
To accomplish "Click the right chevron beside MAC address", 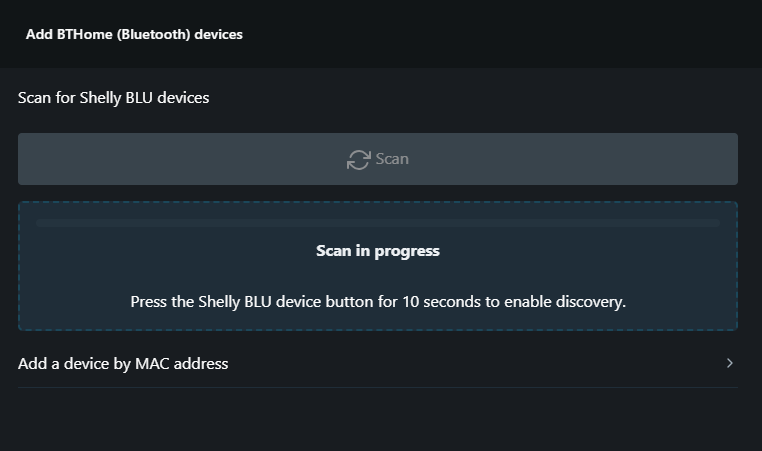I will [730, 363].
